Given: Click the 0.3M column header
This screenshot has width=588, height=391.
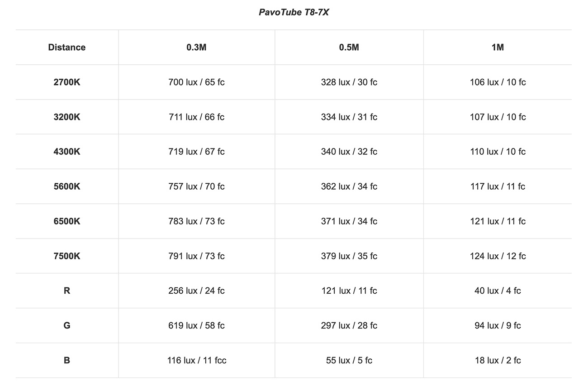Looking at the screenshot, I should 196,47.
